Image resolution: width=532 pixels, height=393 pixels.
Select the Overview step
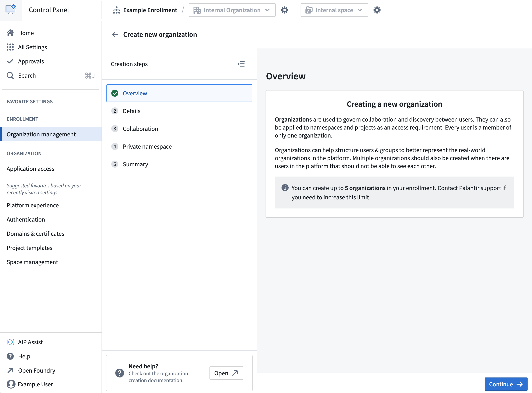[179, 93]
